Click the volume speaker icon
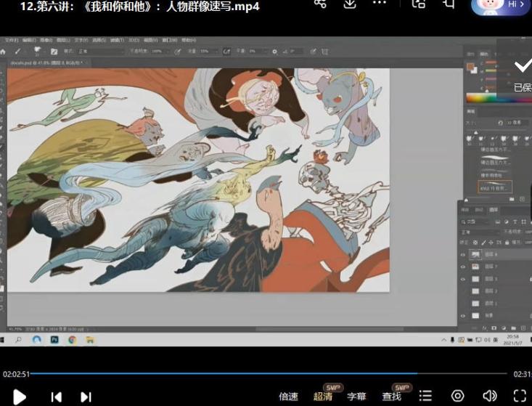532x406 pixels. click(x=490, y=396)
